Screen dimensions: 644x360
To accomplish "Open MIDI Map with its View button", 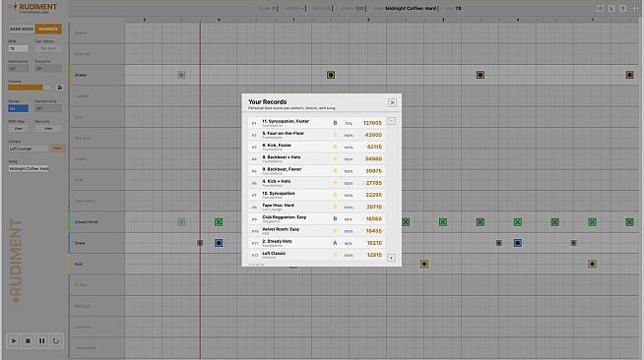I will pos(18,128).
